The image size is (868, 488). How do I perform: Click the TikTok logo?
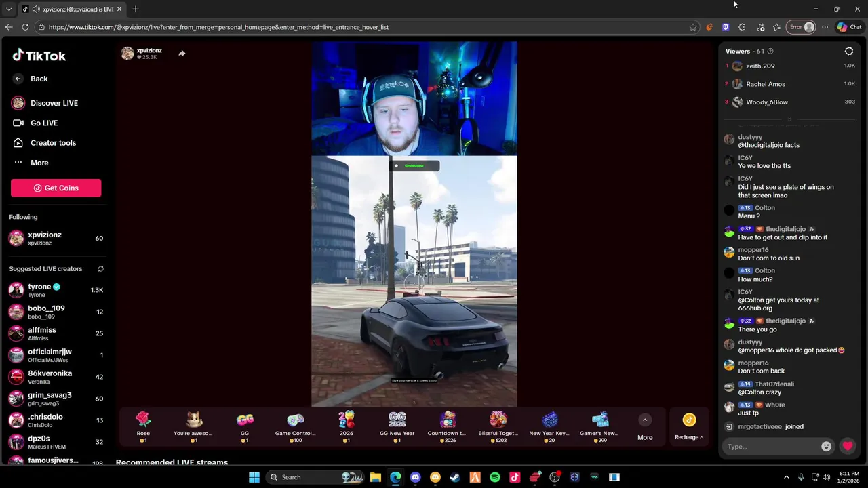pos(39,56)
